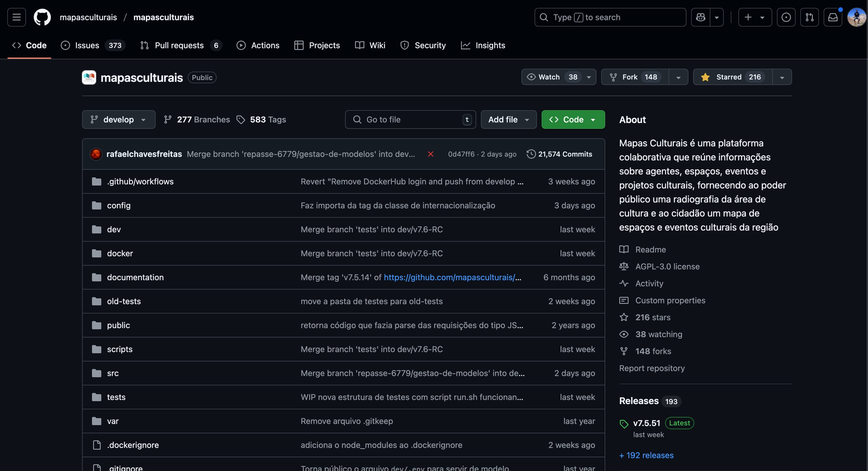Switch to the Pull requests tab
868x471 pixels.
coord(179,45)
